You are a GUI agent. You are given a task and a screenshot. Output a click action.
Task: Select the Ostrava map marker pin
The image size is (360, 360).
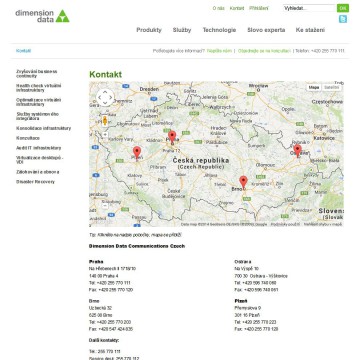click(x=297, y=151)
